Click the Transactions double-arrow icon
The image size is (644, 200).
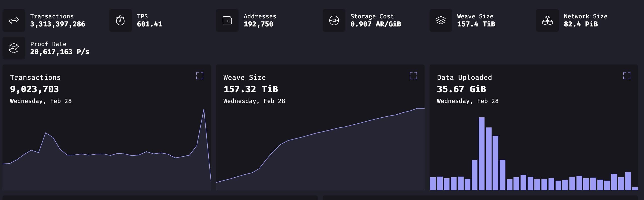tap(14, 20)
